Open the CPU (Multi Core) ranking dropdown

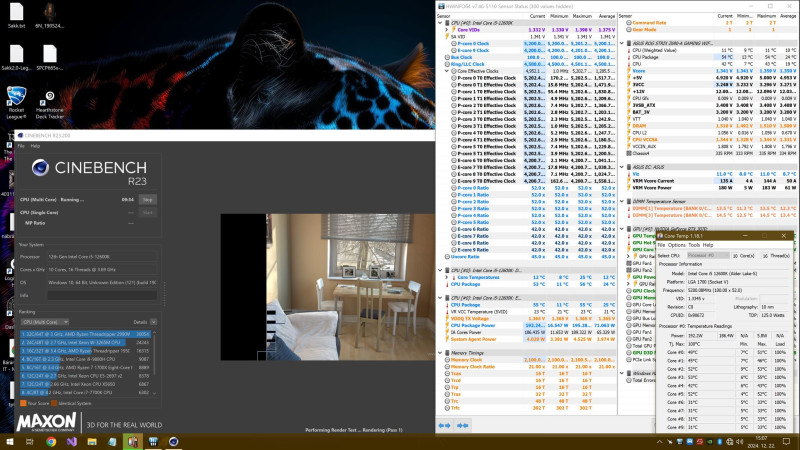point(45,322)
